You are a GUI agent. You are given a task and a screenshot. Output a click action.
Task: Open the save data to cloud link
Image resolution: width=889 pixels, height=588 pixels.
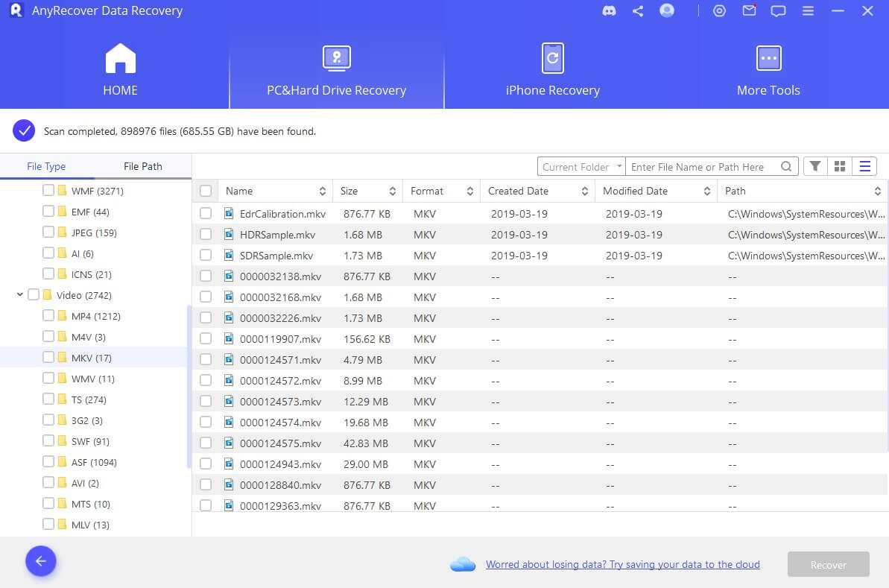(622, 565)
